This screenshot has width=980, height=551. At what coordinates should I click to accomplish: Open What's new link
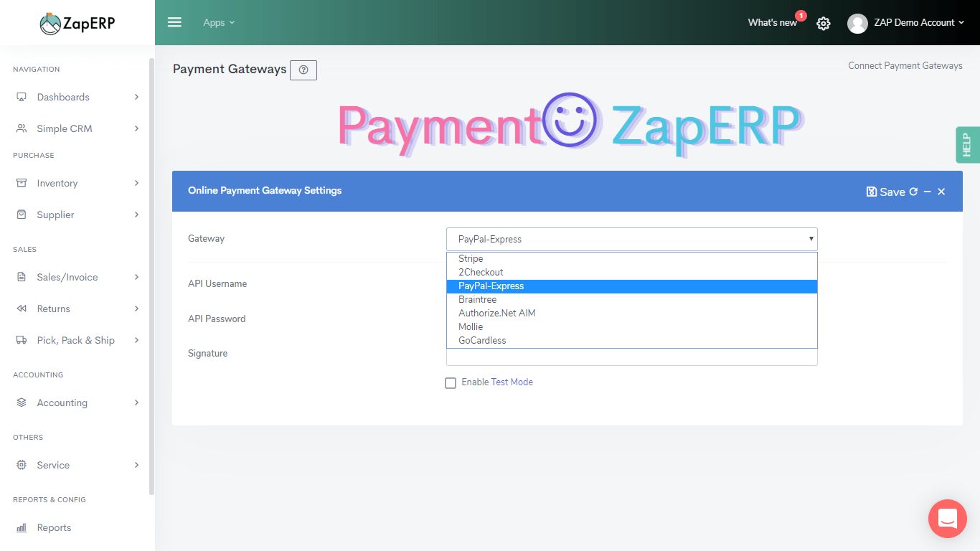click(x=772, y=23)
